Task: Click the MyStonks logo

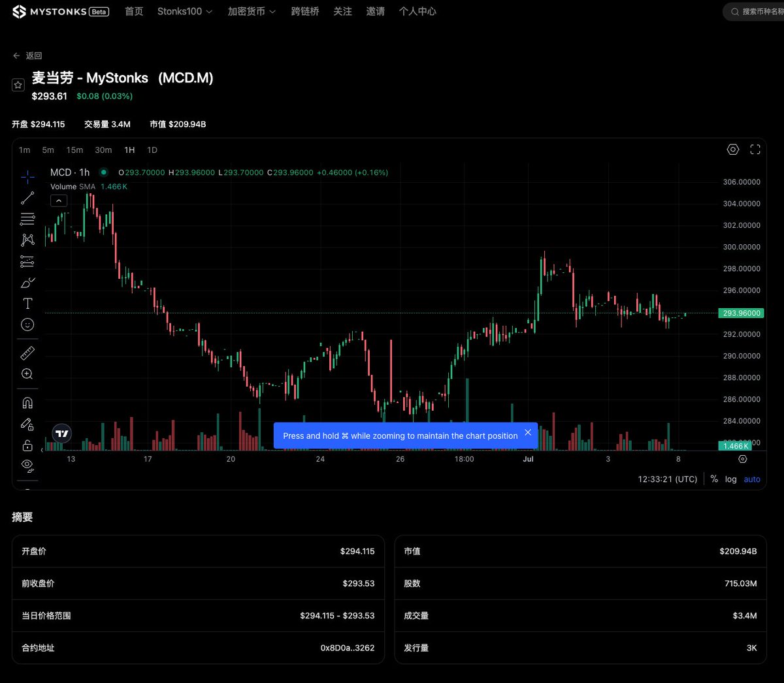Action: tap(60, 12)
